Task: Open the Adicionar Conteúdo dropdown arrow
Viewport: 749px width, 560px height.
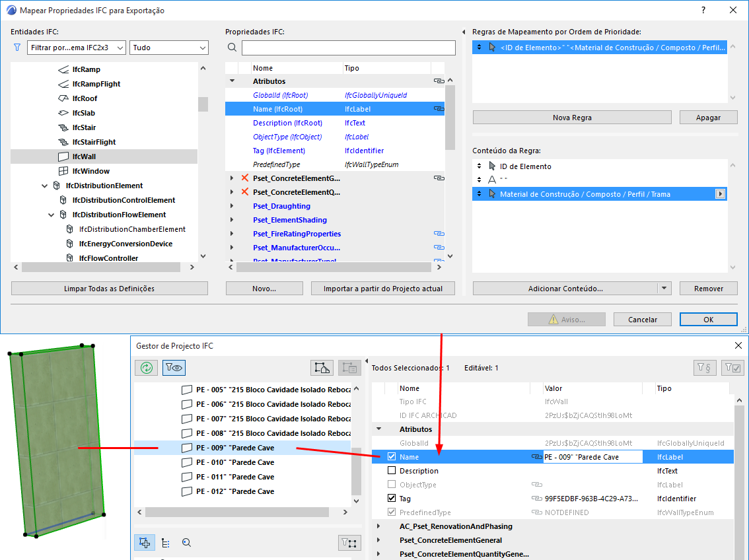Action: pos(664,289)
